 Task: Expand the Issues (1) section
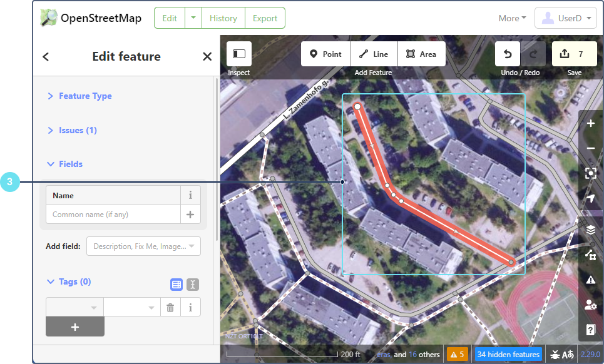click(78, 130)
